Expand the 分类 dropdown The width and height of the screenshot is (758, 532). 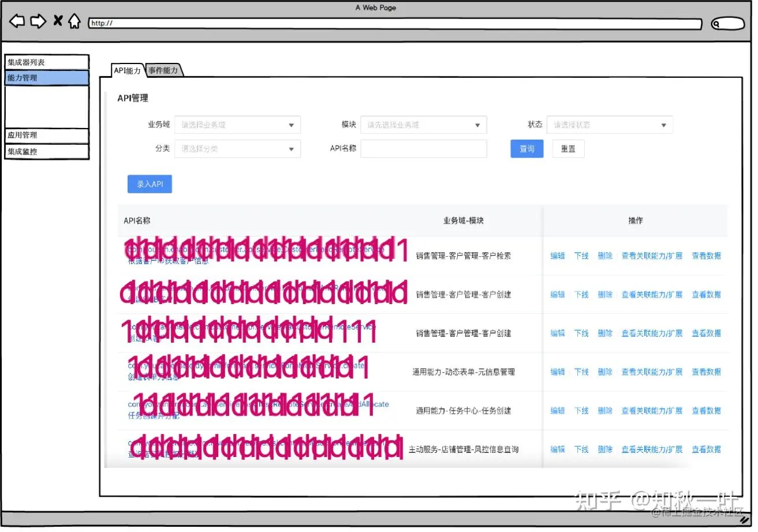tap(237, 149)
